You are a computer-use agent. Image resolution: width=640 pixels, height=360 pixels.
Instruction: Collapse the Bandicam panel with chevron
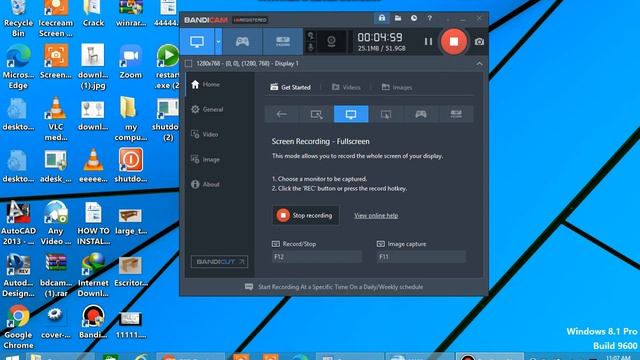click(479, 64)
